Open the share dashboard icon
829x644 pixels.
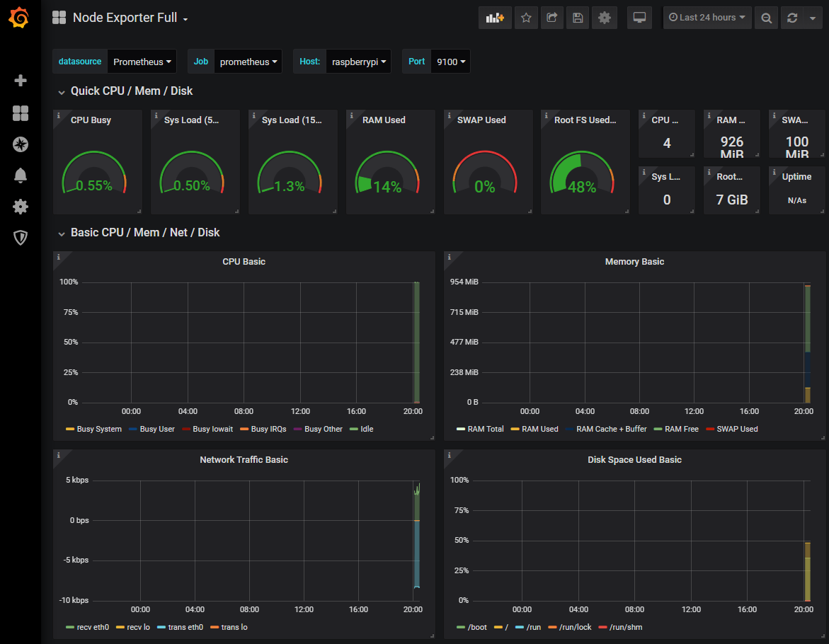551,18
